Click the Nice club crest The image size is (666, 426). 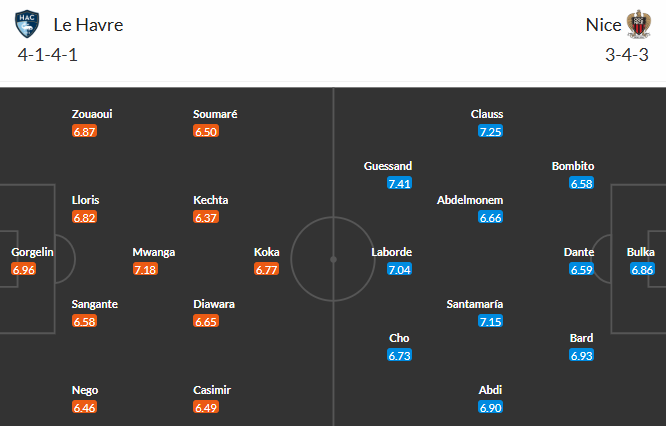pos(638,24)
